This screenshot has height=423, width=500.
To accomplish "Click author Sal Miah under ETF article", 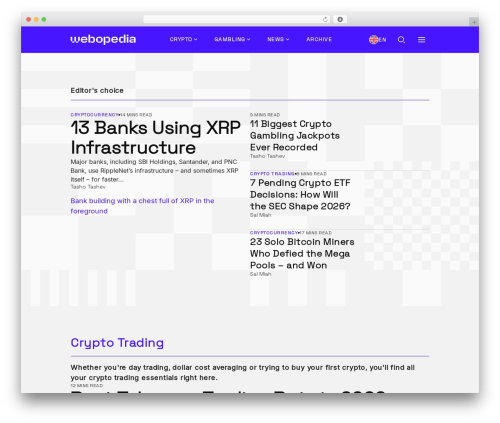I will [x=260, y=215].
